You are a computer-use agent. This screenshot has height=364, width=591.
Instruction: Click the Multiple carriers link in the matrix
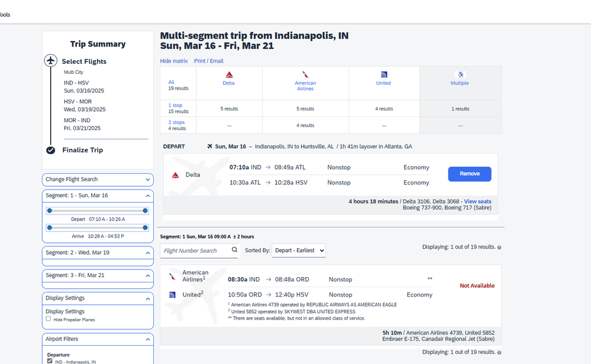[460, 83]
